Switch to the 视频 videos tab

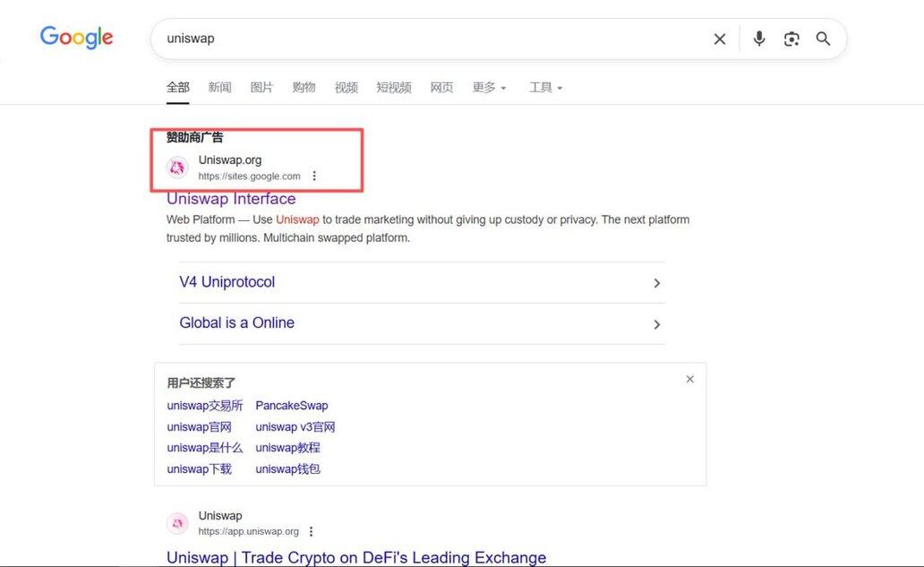pyautogui.click(x=346, y=87)
